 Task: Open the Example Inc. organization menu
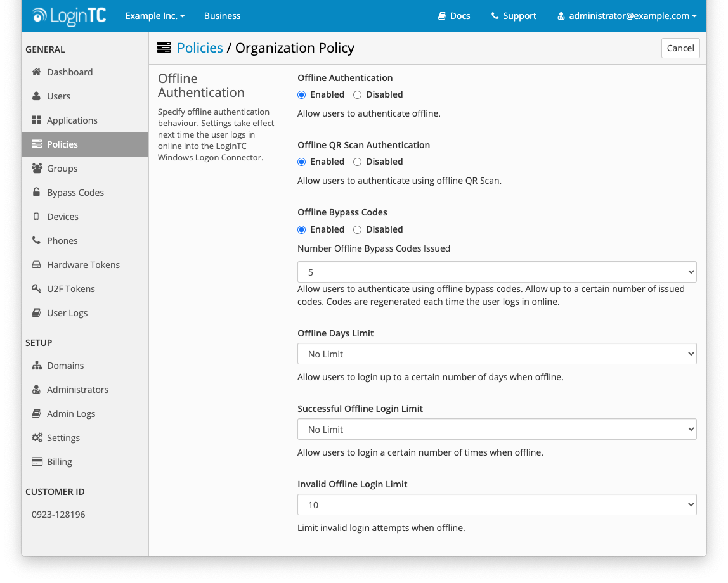[x=155, y=16]
